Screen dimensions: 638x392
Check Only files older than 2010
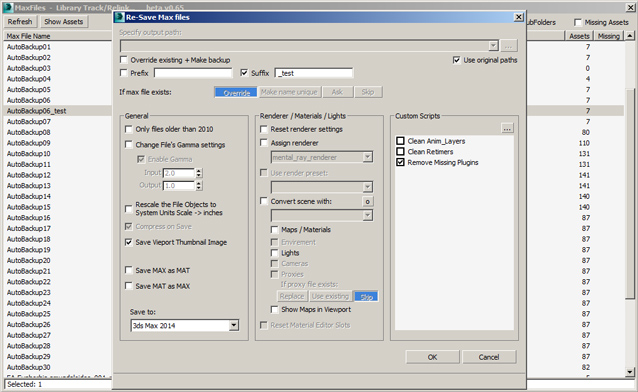[x=129, y=129]
